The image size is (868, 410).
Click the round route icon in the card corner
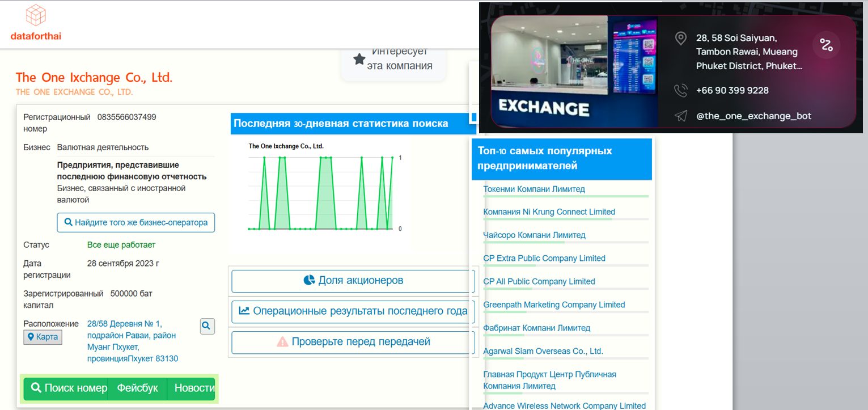[826, 45]
